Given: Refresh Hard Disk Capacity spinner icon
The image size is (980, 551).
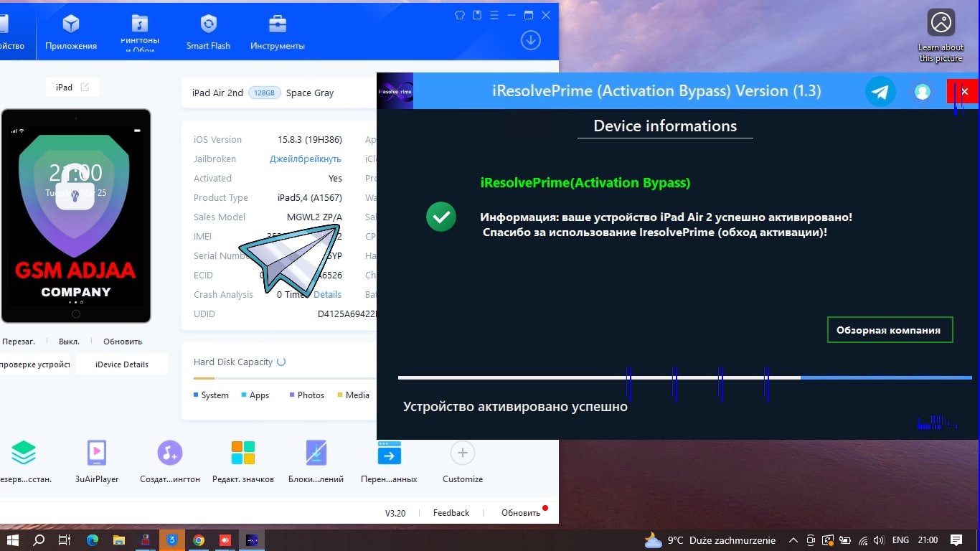Looking at the screenshot, I should pyautogui.click(x=281, y=362).
